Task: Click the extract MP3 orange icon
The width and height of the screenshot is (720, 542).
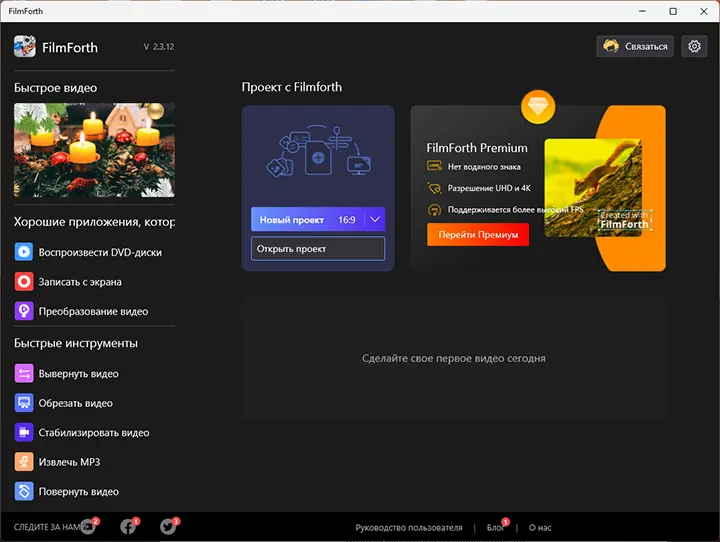Action: coord(24,462)
